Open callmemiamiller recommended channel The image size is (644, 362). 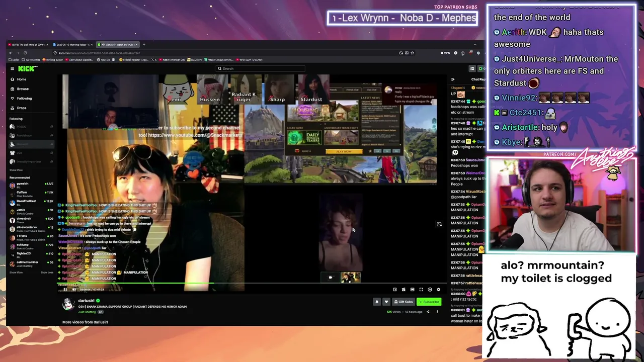(31, 263)
